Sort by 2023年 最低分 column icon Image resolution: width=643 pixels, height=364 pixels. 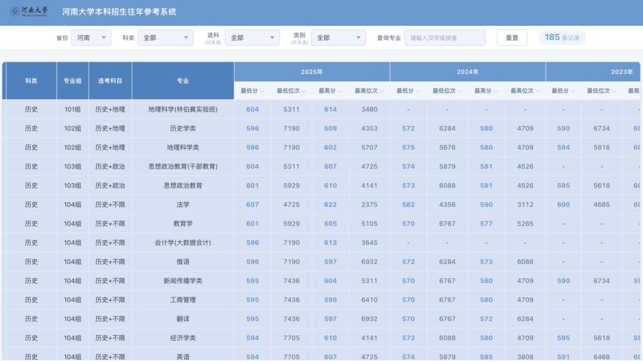pyautogui.click(x=573, y=92)
